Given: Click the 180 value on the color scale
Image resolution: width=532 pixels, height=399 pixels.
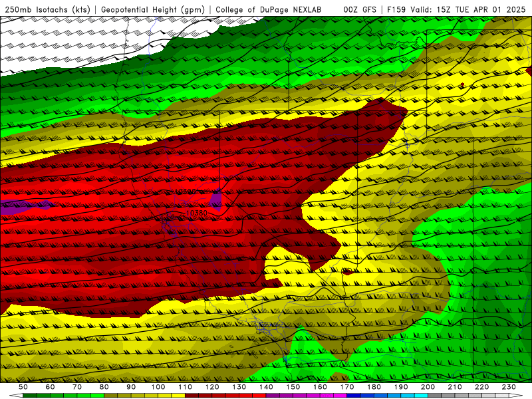Looking at the screenshot, I should pos(374,387).
